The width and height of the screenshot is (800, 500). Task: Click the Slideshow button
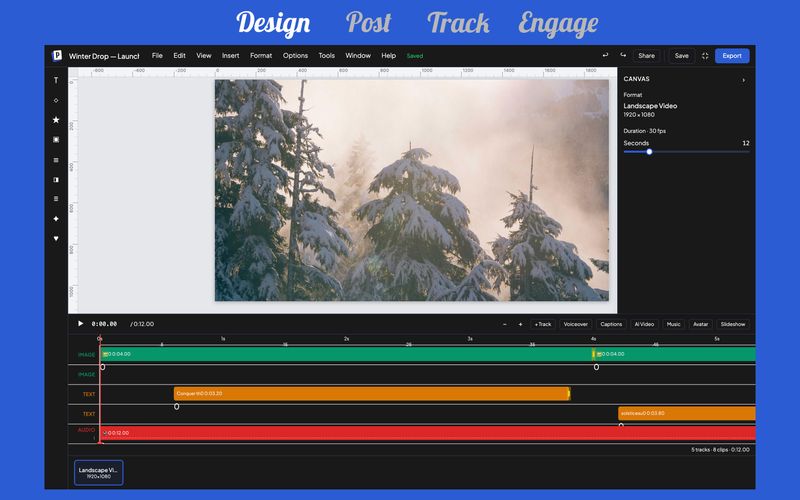point(733,324)
